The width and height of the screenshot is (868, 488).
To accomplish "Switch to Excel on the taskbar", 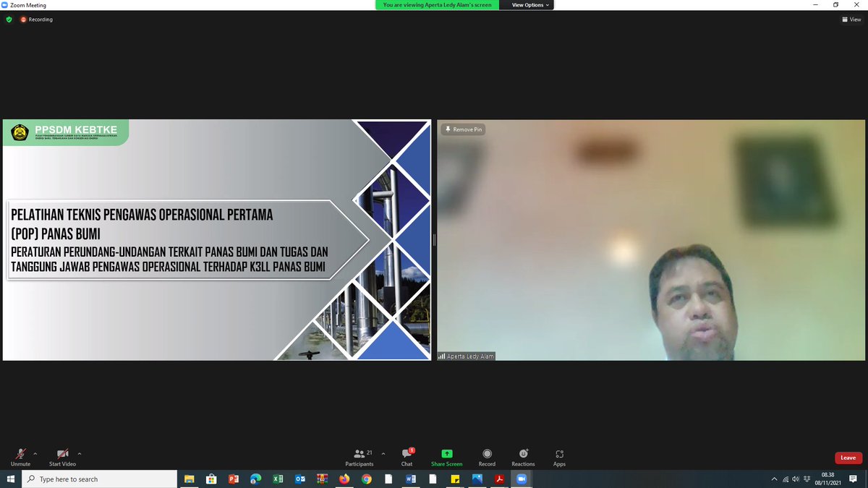I will tap(278, 479).
